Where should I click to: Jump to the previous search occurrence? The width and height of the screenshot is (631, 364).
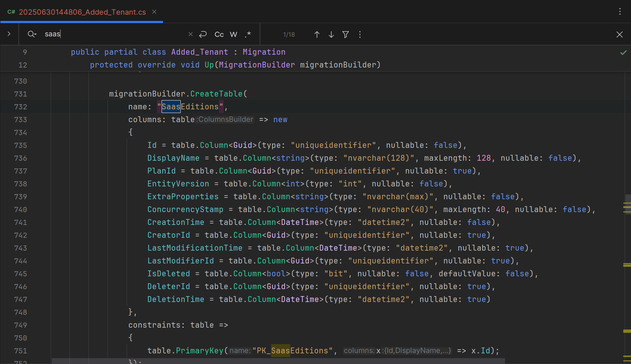pos(317,34)
